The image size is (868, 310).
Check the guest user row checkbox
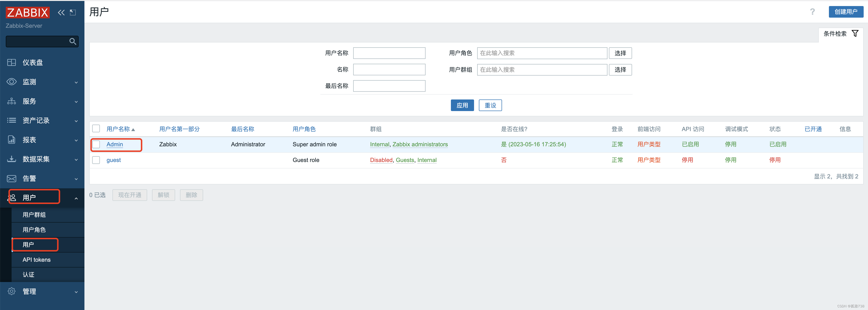(96, 160)
